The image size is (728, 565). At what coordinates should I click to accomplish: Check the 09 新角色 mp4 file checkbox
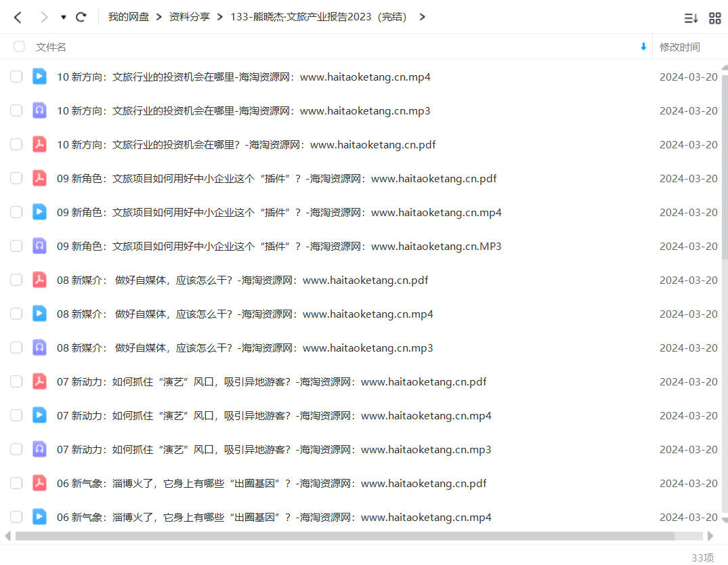16,212
